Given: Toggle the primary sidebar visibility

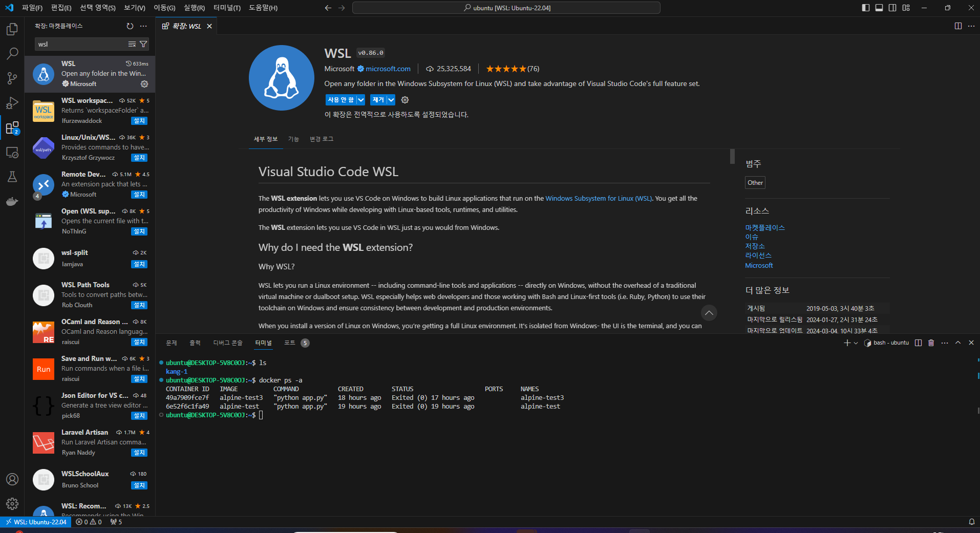Looking at the screenshot, I should (x=866, y=8).
